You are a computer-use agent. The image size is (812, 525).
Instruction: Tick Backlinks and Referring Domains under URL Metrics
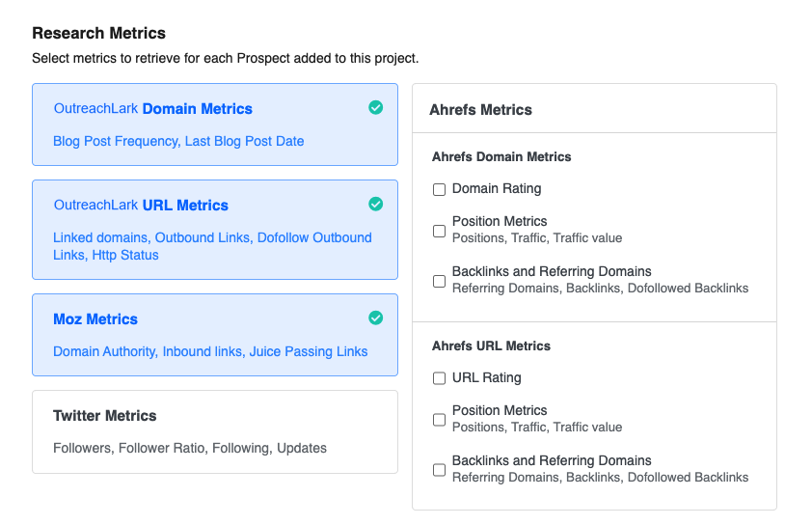439,470
